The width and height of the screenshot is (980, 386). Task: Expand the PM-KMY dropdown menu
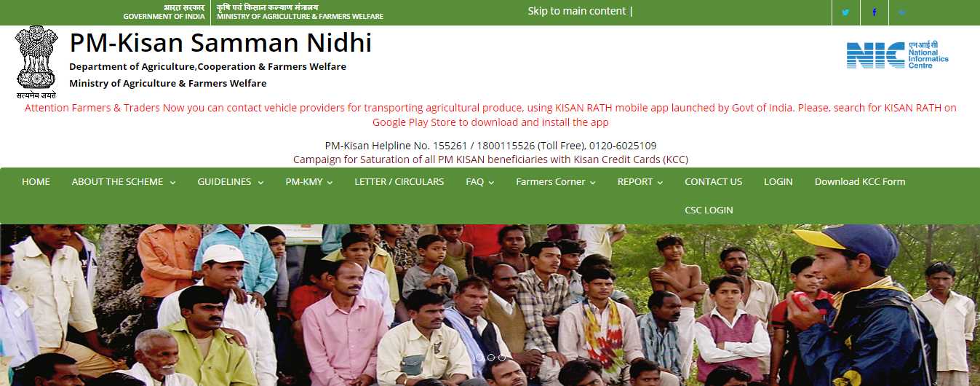(309, 182)
